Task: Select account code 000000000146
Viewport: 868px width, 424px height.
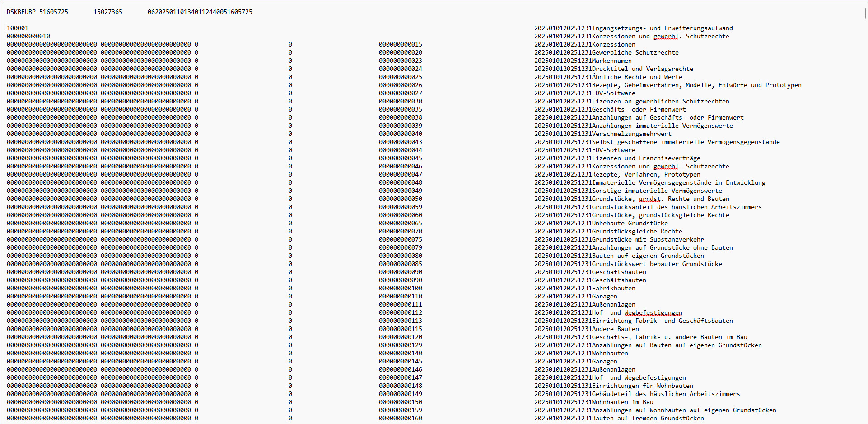Action: coord(401,369)
